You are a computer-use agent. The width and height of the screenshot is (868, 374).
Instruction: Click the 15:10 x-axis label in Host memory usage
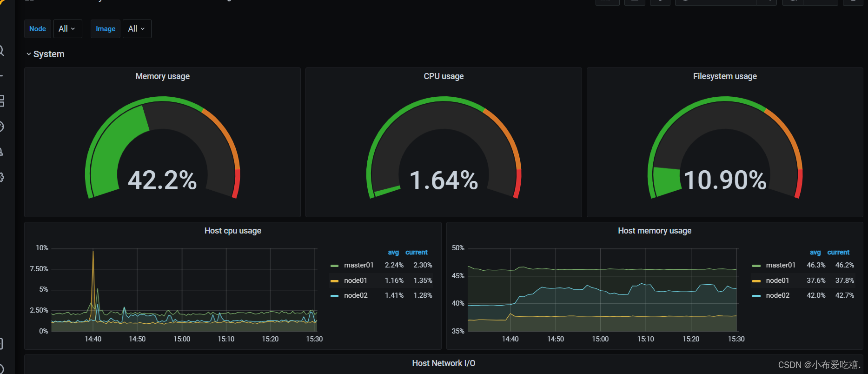point(645,339)
